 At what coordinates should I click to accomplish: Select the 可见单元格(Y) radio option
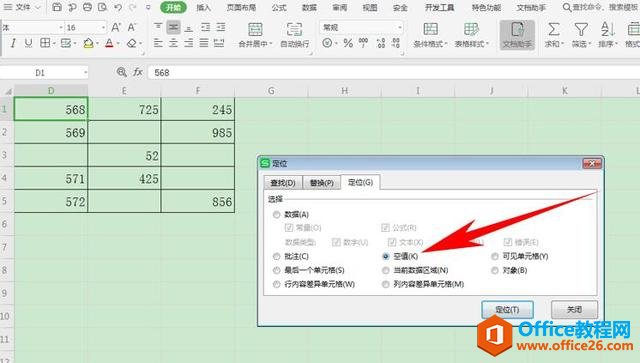pyautogui.click(x=495, y=256)
